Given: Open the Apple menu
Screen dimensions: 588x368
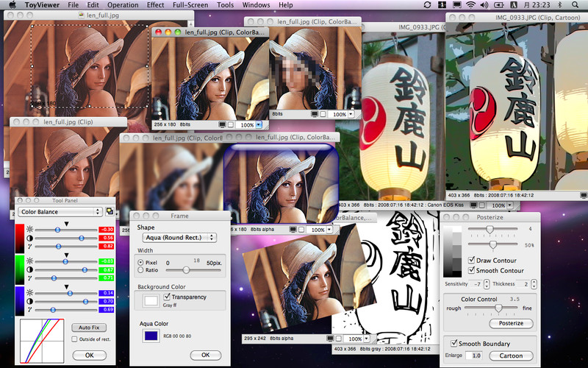Looking at the screenshot, I should tap(12, 5).
